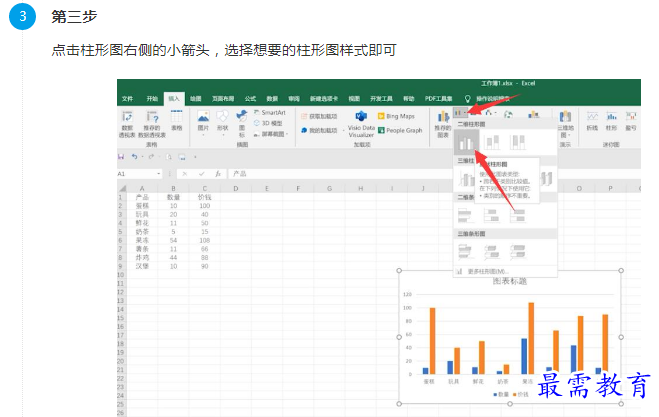Click the tall orange bar for 果冻

[531, 338]
